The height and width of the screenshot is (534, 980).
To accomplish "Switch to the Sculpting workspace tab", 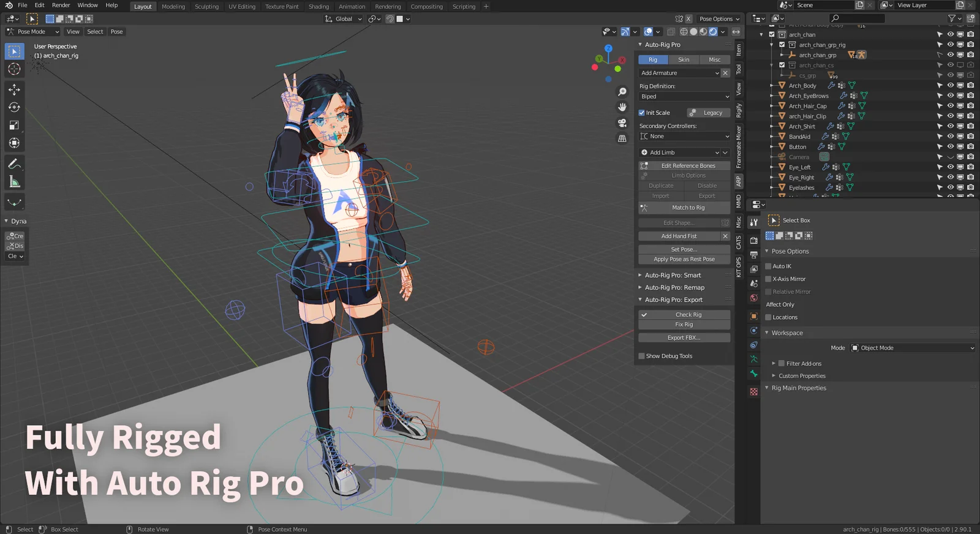I will [x=206, y=7].
